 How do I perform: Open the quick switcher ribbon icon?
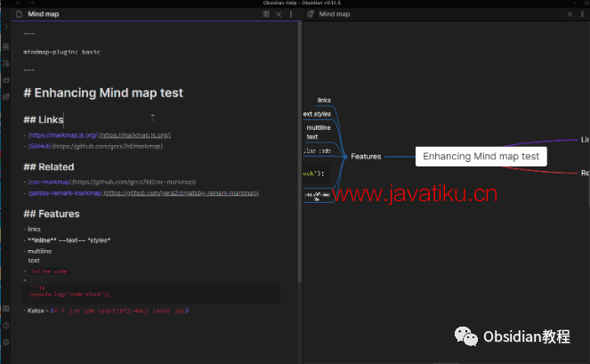coord(6,46)
